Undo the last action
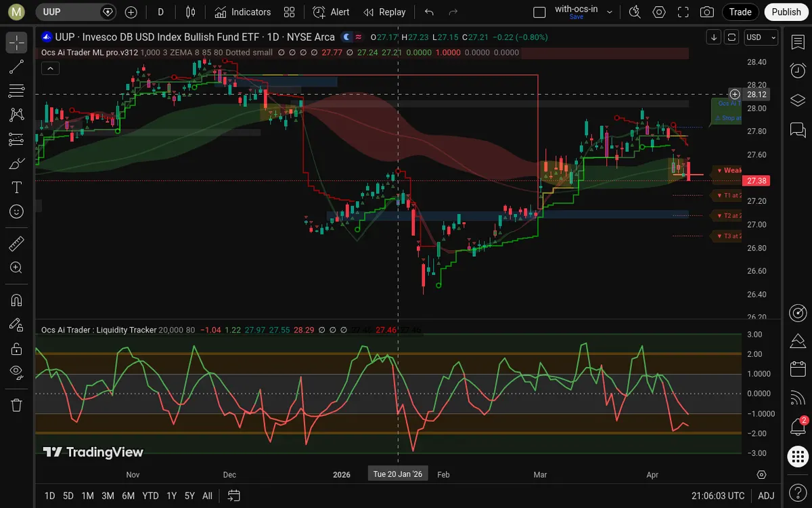 (x=429, y=12)
